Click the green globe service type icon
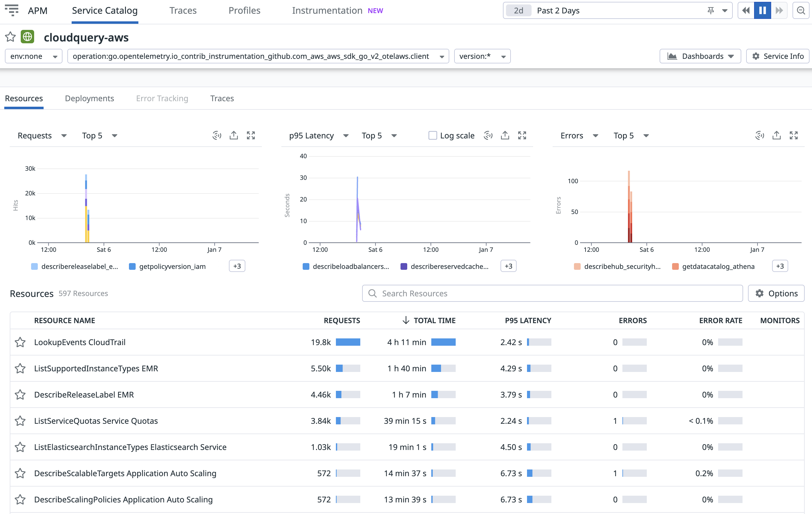 (x=28, y=37)
